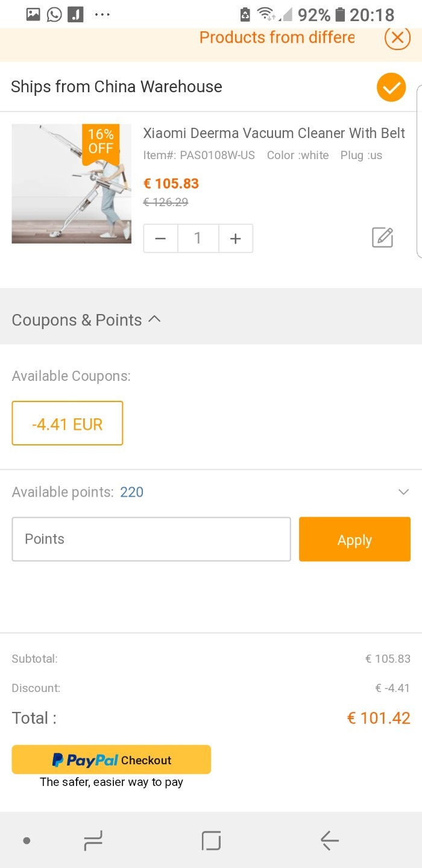Tap the gallery image notification icon
The image size is (422, 868).
(33, 14)
